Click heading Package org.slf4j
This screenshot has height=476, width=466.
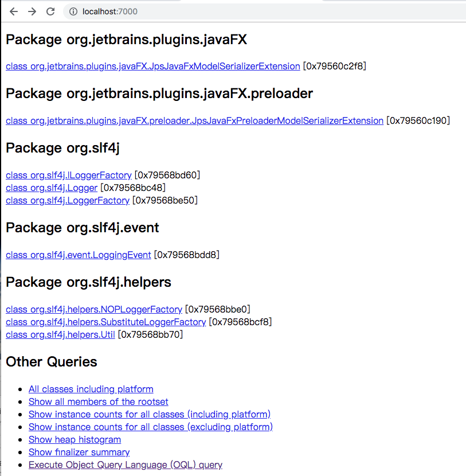tap(62, 148)
